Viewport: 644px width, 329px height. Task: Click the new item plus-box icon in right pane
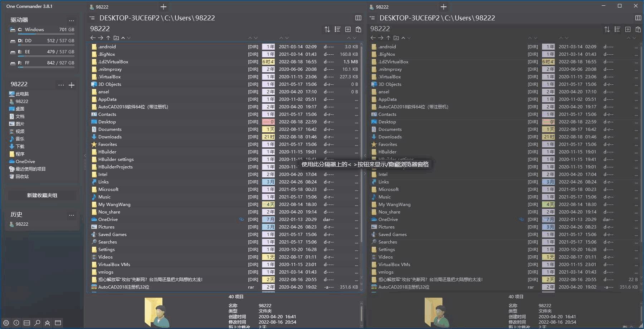pyautogui.click(x=628, y=29)
